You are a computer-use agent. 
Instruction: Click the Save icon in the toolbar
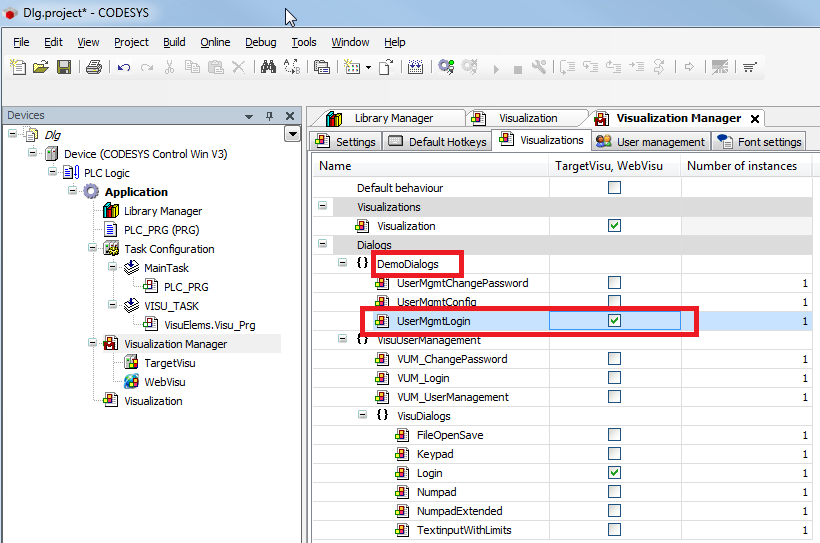click(63, 67)
